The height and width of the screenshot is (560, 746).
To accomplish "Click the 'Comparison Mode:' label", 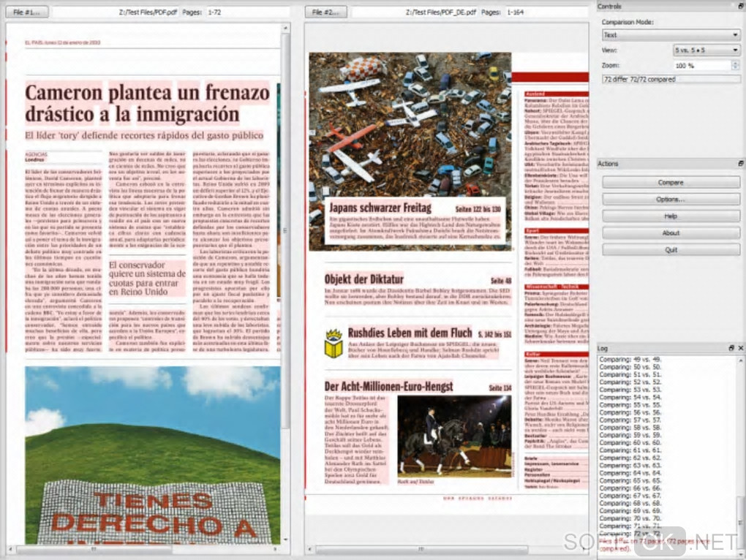I will (x=628, y=23).
